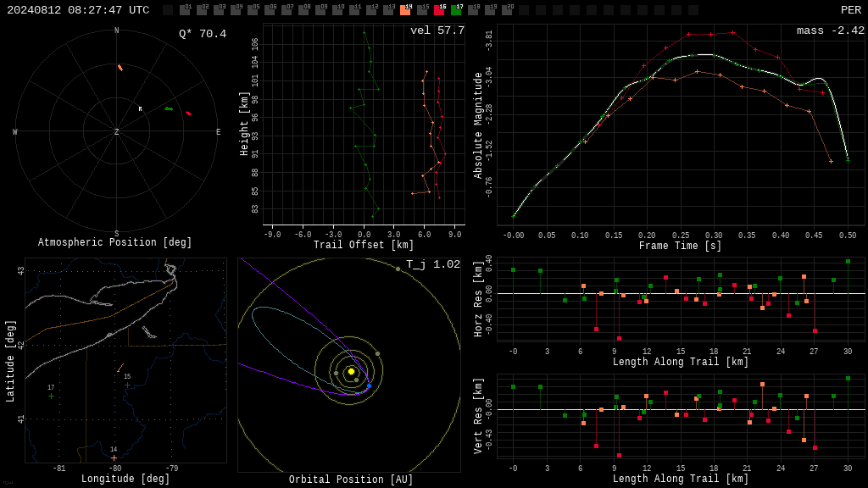Select the gray station 01 box
This screenshot has width=868, height=488.
185,9
